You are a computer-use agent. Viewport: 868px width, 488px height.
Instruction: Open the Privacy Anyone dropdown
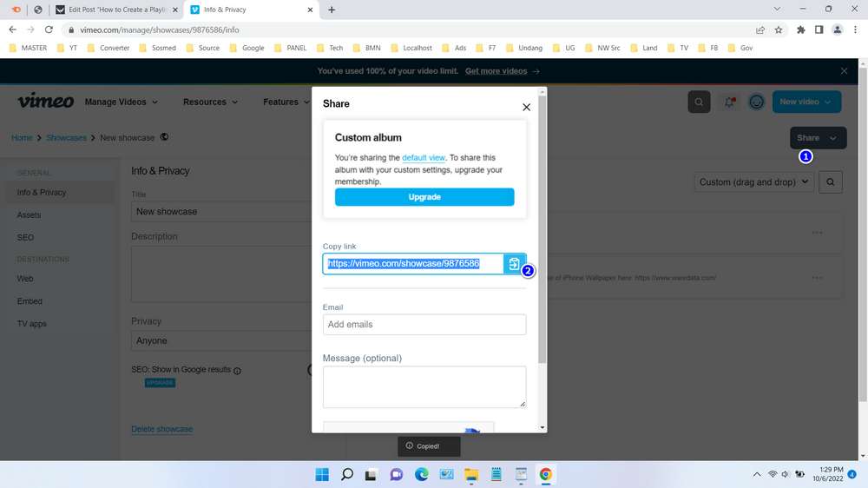(x=221, y=340)
